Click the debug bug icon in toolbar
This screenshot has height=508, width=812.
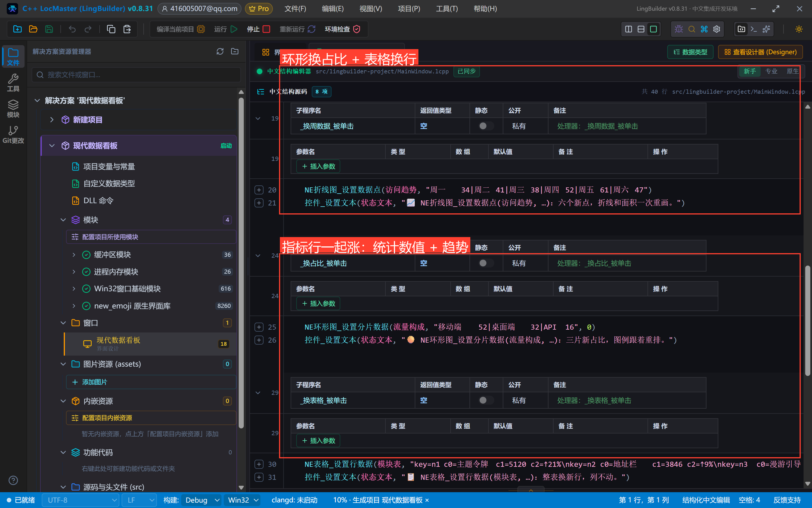[x=679, y=29]
